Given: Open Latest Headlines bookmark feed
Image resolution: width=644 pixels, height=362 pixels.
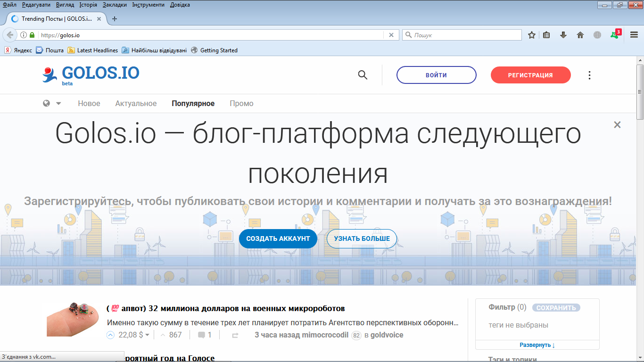Looking at the screenshot, I should pyautogui.click(x=93, y=50).
